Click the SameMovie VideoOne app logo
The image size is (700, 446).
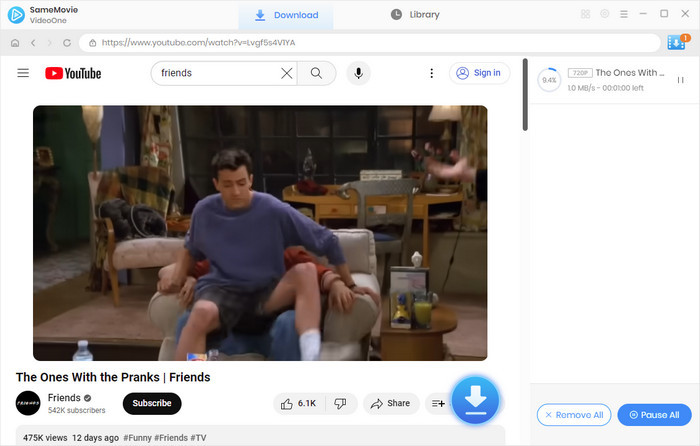[x=17, y=15]
